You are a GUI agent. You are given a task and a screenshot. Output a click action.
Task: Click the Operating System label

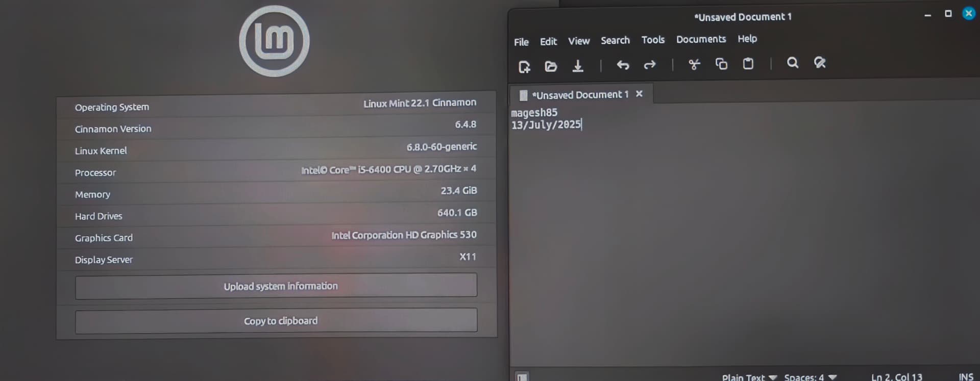(112, 107)
